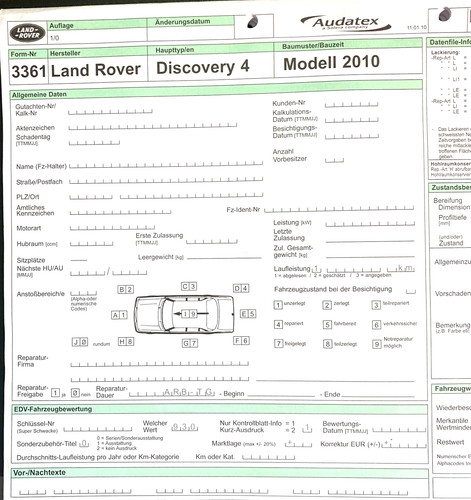Click the Discovery 4 model text

(203, 67)
